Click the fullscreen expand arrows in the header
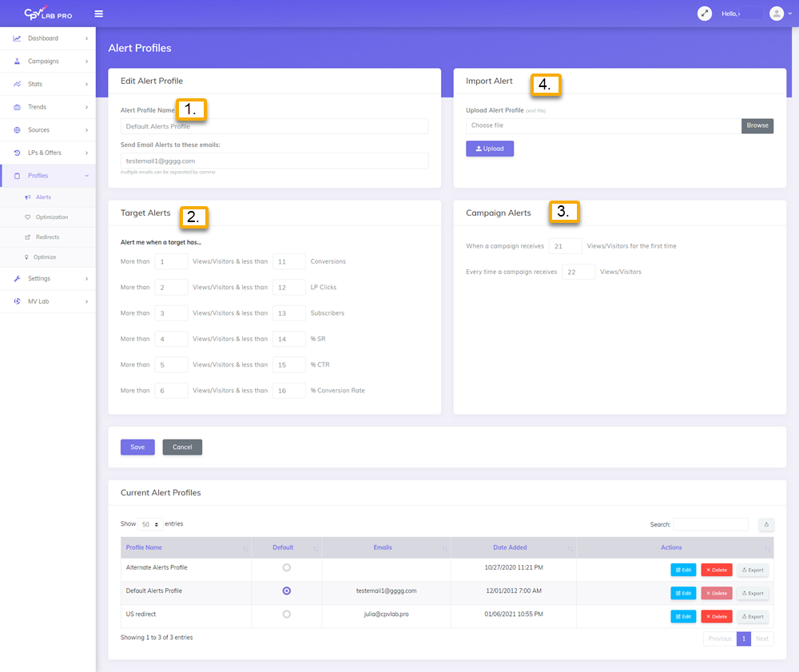 point(704,13)
